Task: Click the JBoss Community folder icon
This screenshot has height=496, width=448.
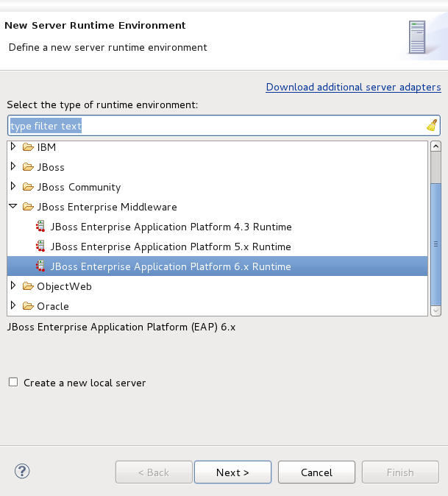Action: [x=28, y=187]
